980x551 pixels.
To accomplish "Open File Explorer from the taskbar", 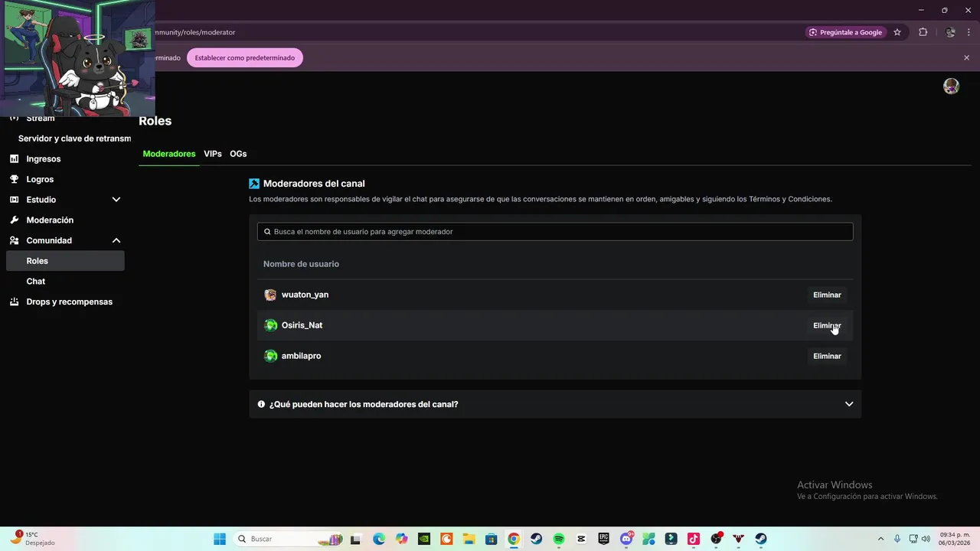I will point(469,539).
